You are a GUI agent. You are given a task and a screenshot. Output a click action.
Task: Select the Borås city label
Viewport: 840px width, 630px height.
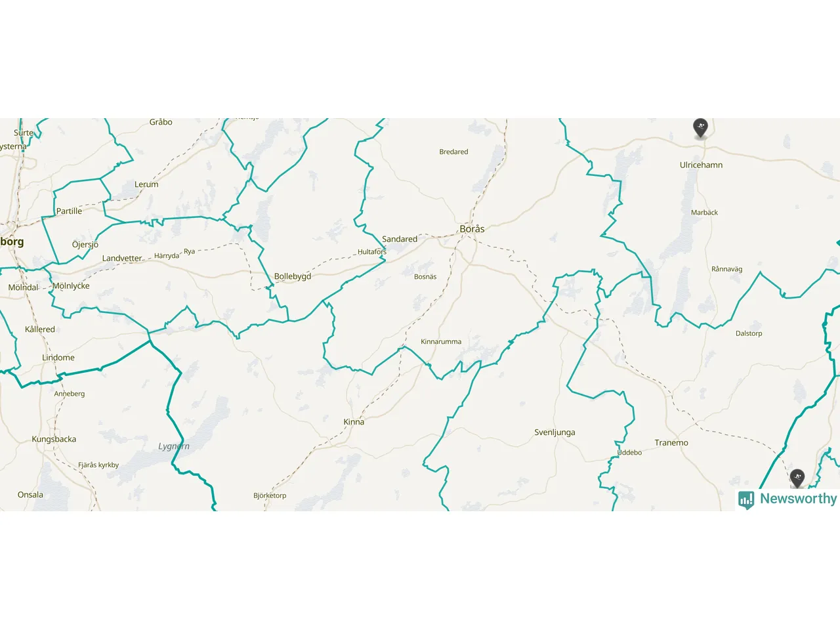[x=472, y=229]
